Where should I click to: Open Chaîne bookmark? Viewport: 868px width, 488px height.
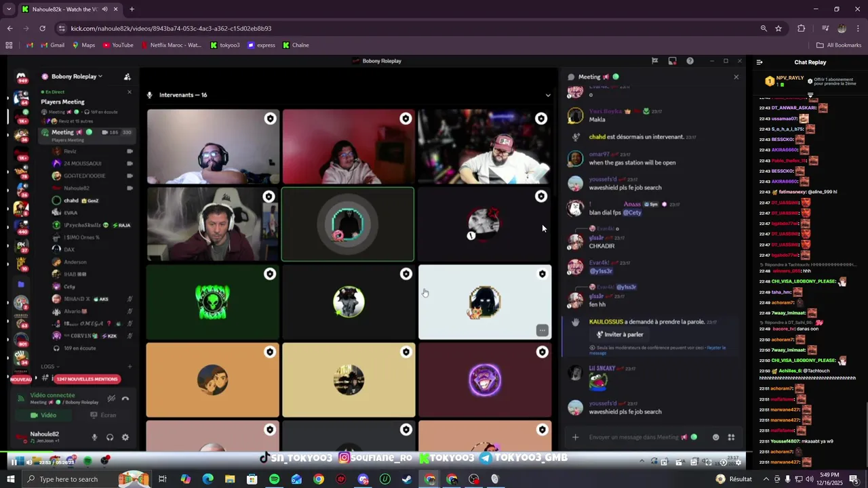click(296, 45)
